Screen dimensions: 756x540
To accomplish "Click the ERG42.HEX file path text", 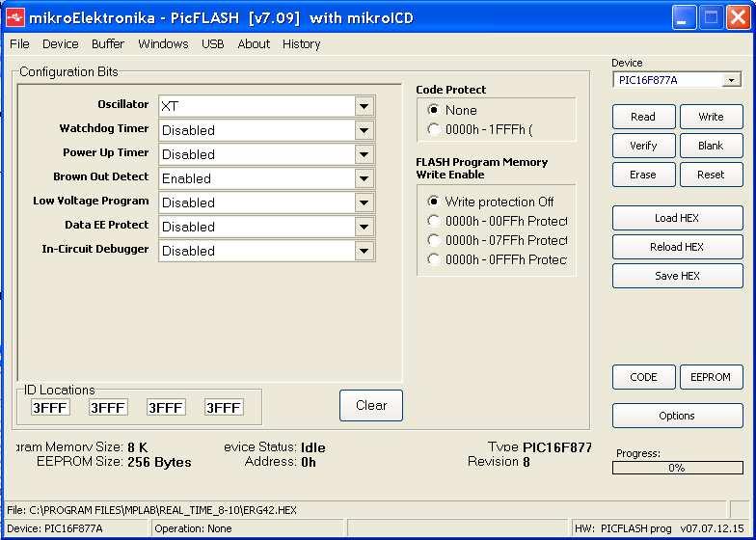I will click(x=152, y=510).
